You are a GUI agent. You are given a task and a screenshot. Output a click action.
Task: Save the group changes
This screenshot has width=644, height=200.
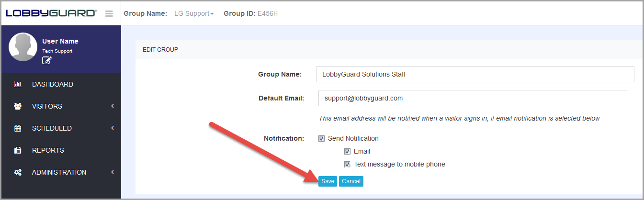click(x=328, y=181)
